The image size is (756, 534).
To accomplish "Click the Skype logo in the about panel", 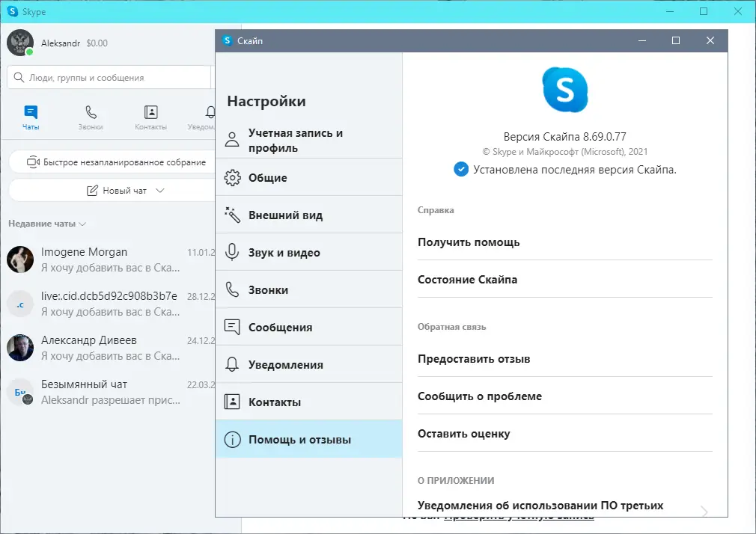I will [x=564, y=89].
